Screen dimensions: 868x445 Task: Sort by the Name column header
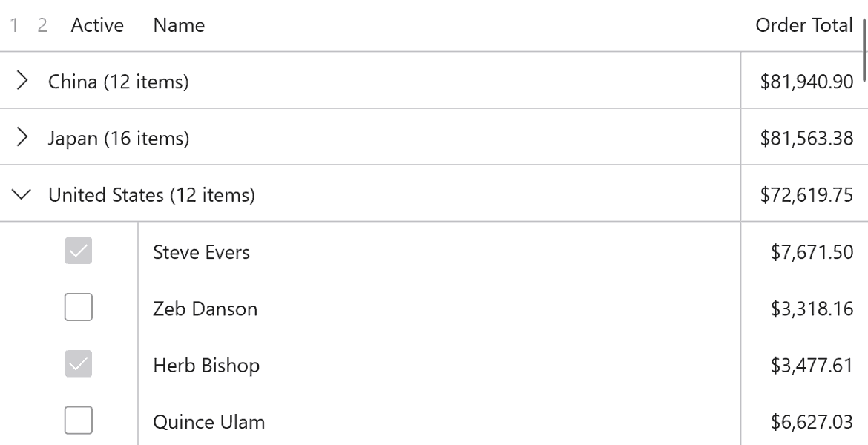179,25
